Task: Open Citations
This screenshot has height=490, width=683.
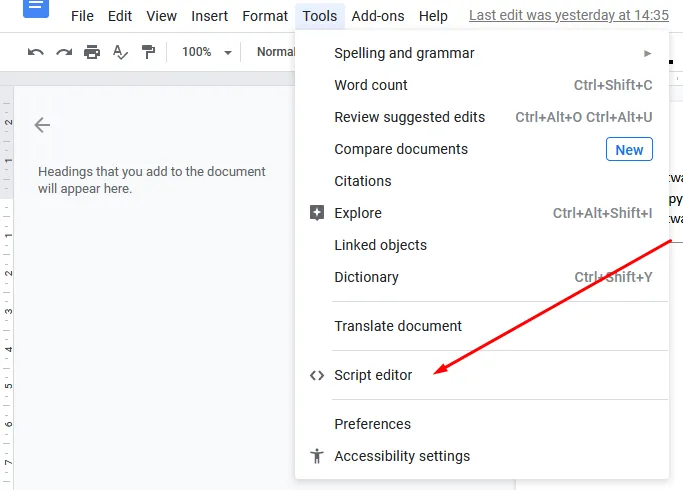Action: (482, 181)
